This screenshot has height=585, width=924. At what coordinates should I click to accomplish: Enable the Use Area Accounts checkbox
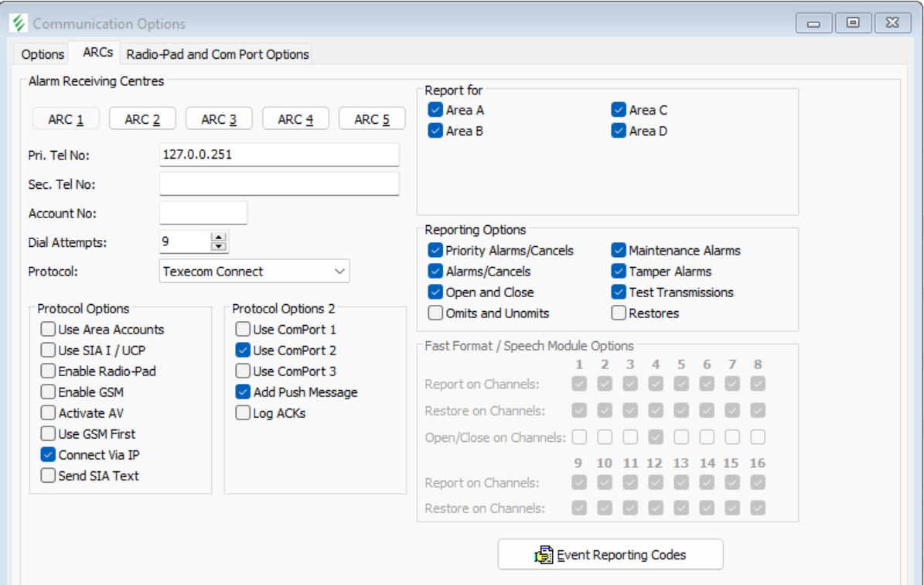point(49,330)
